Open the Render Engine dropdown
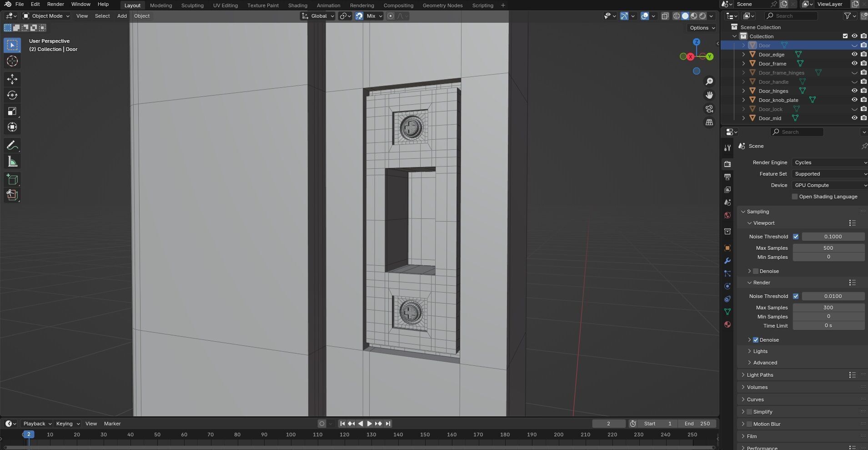 tap(830, 162)
